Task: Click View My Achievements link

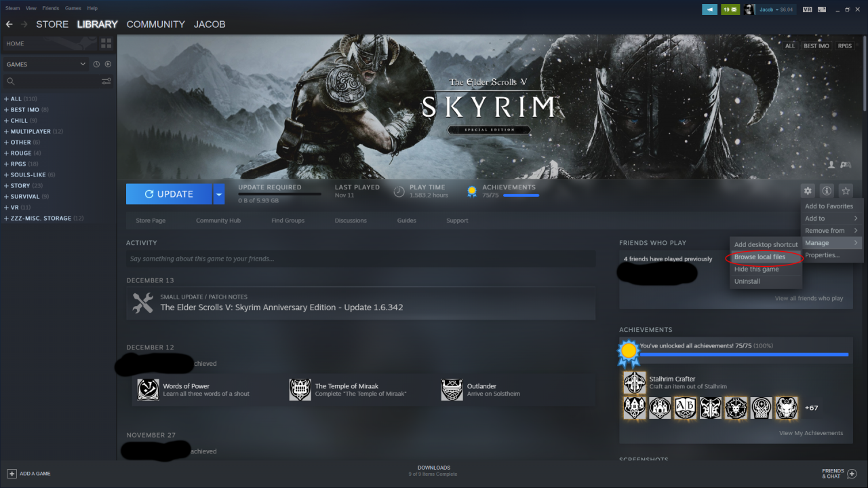Action: [811, 433]
